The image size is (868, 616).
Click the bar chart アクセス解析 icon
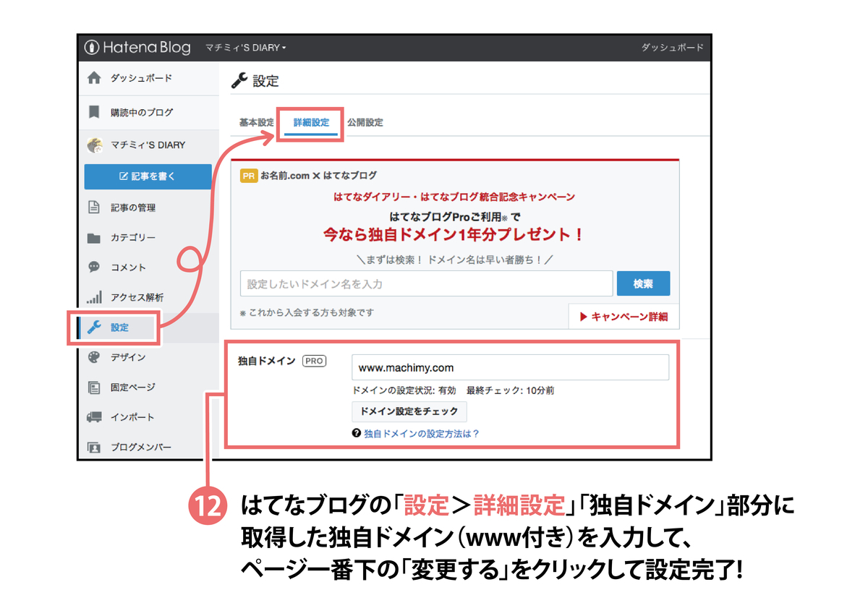(x=94, y=297)
